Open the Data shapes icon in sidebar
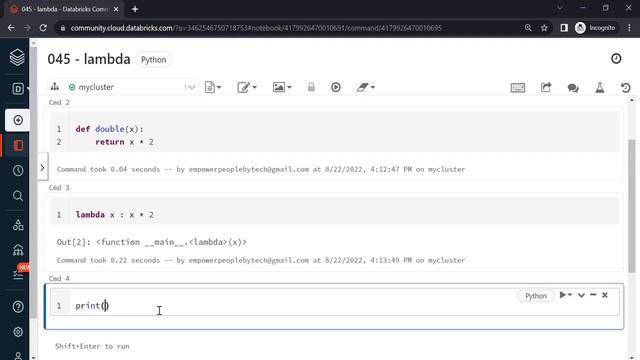 [x=18, y=224]
